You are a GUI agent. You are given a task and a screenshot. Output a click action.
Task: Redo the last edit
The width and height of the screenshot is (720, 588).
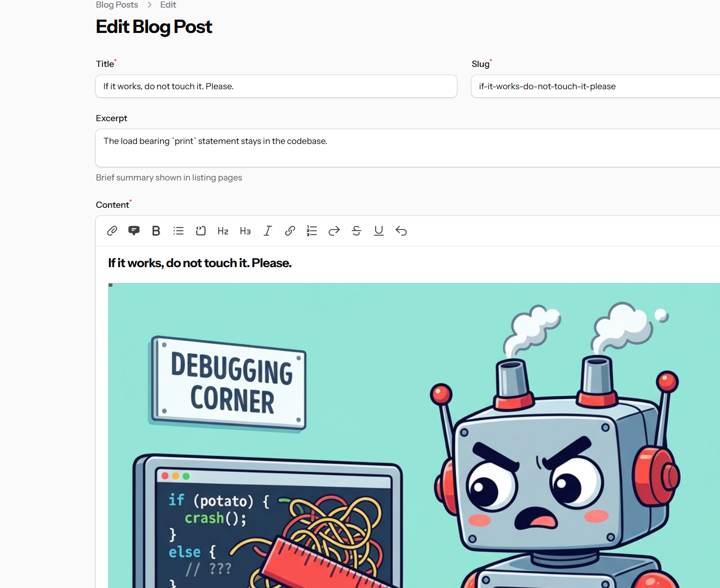(334, 231)
